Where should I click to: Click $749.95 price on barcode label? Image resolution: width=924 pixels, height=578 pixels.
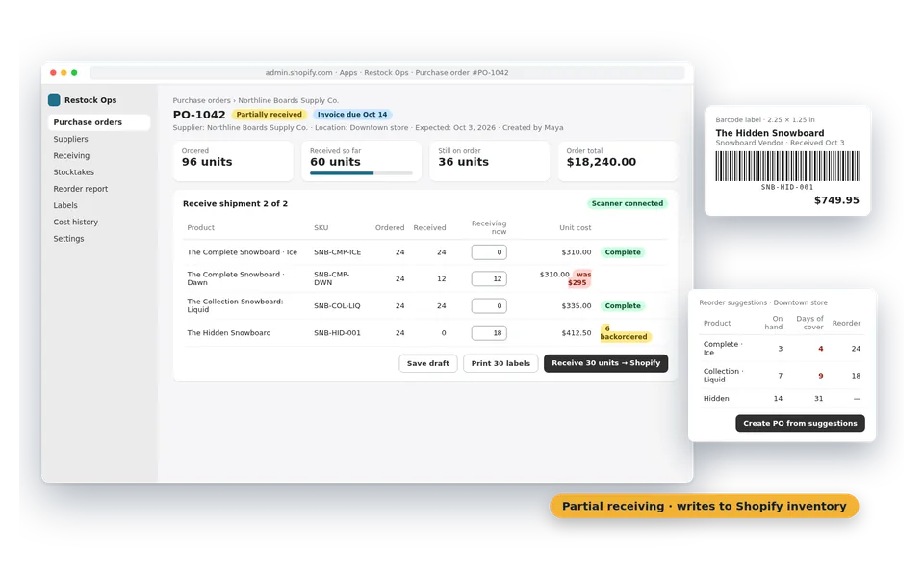coord(836,200)
